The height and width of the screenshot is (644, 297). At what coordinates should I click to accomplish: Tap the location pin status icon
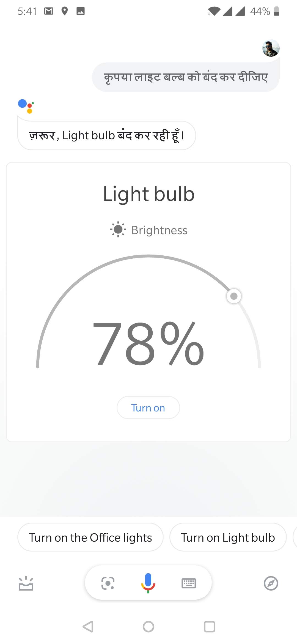coord(65,11)
